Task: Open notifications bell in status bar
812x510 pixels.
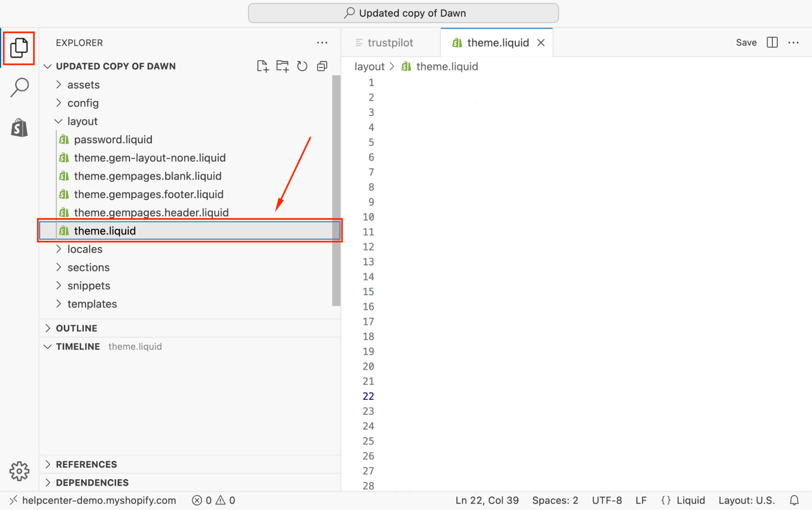Action: [x=794, y=500]
